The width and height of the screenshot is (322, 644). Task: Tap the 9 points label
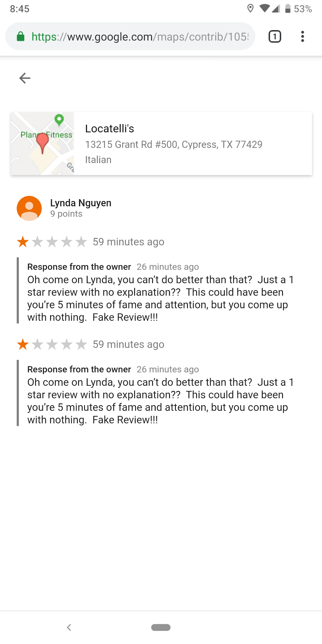[x=66, y=214]
